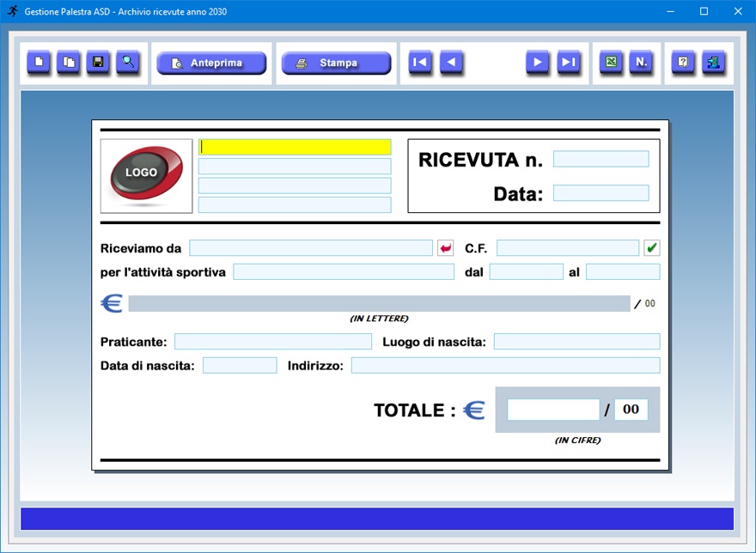Click the TOTALE cents 00 field

click(631, 410)
